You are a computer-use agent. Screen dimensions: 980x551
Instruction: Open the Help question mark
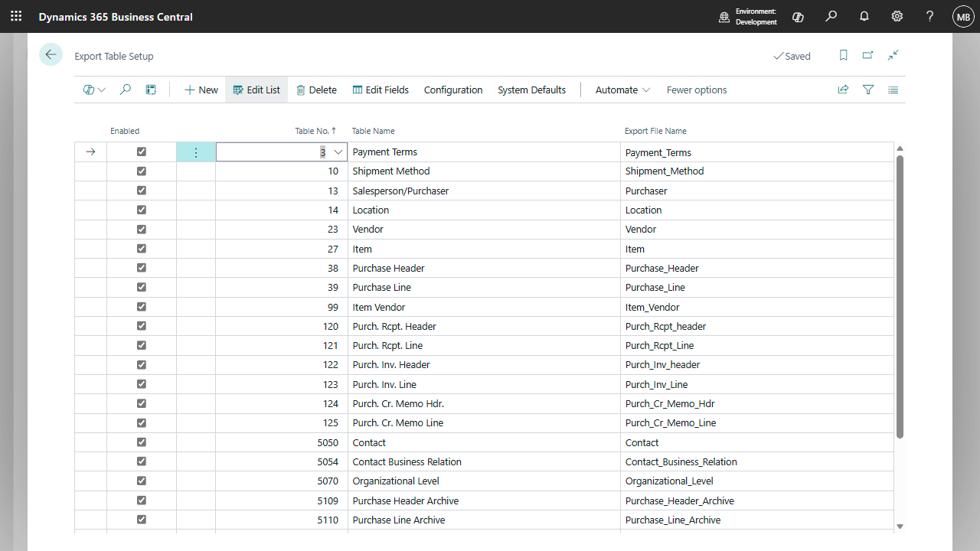(929, 16)
